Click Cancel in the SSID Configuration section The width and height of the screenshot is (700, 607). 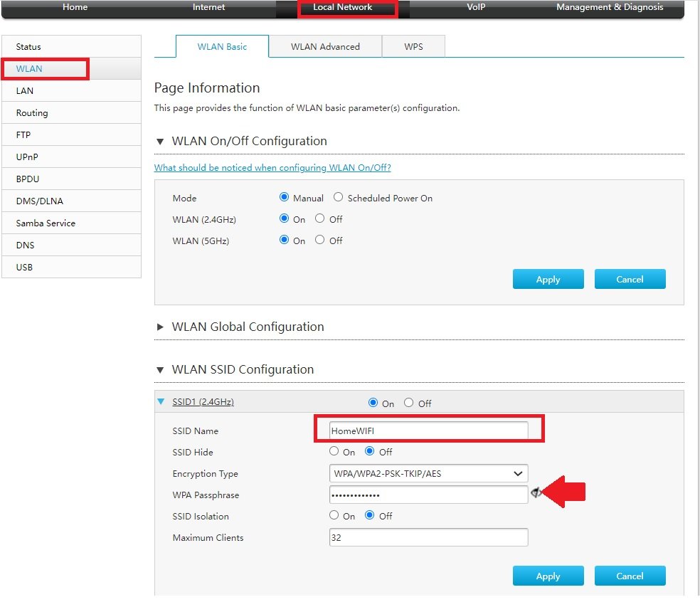tap(630, 576)
